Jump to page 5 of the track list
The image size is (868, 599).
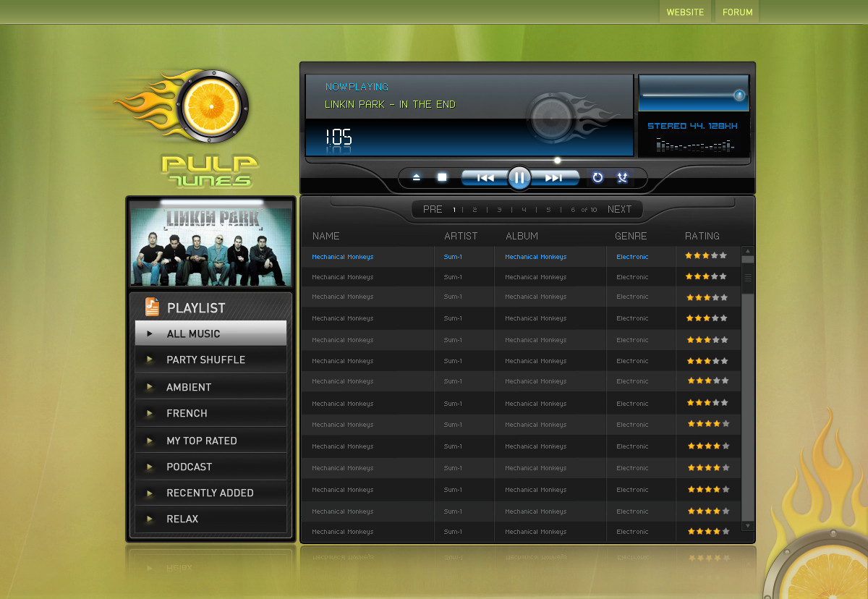548,210
